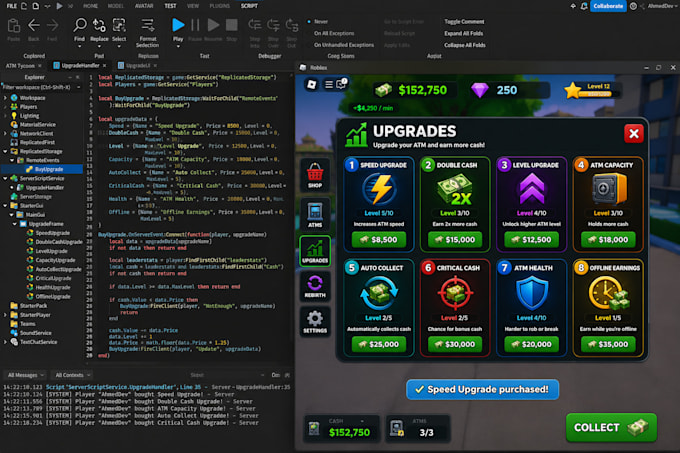The height and width of the screenshot is (453, 680).
Task: Open the REBIRTH option in the game sidebar
Action: tap(315, 287)
